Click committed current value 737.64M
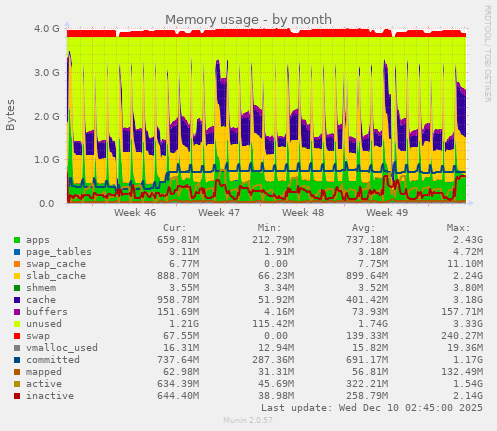Image resolution: width=497 pixels, height=431 pixels. tap(178, 360)
